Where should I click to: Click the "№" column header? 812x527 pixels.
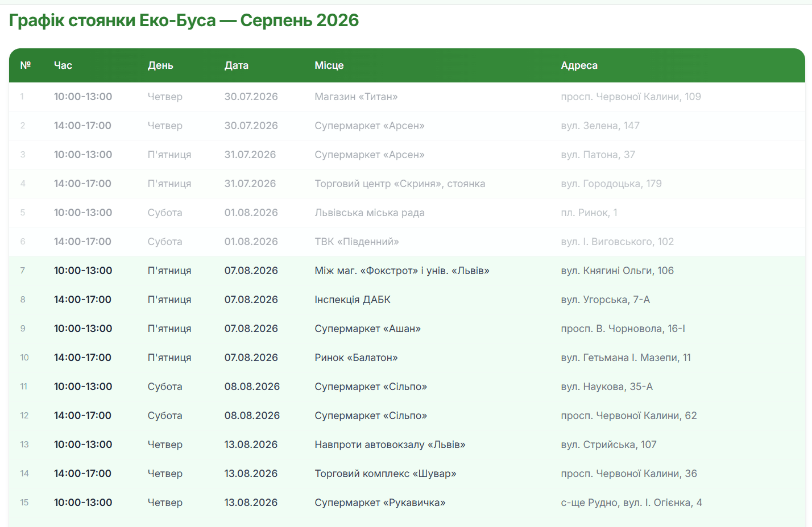click(x=26, y=65)
